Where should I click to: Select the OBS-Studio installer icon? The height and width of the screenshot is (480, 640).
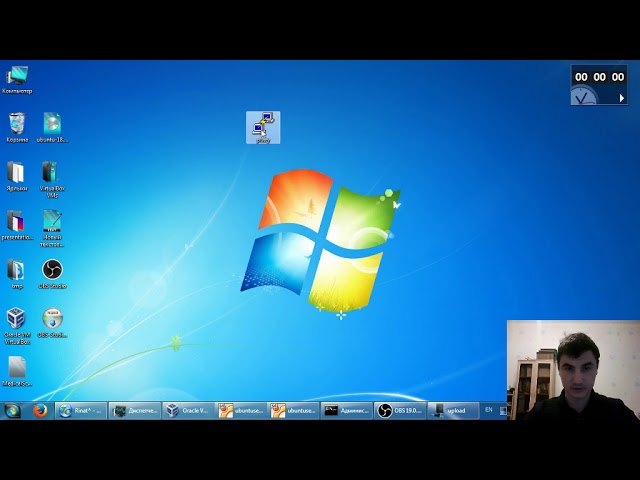52,323
